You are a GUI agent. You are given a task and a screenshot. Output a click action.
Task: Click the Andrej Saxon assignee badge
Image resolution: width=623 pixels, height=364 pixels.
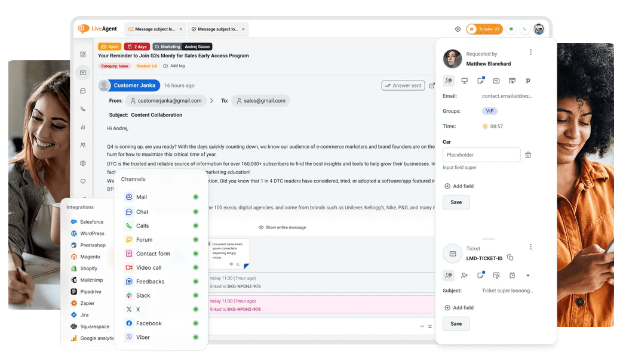point(197,47)
